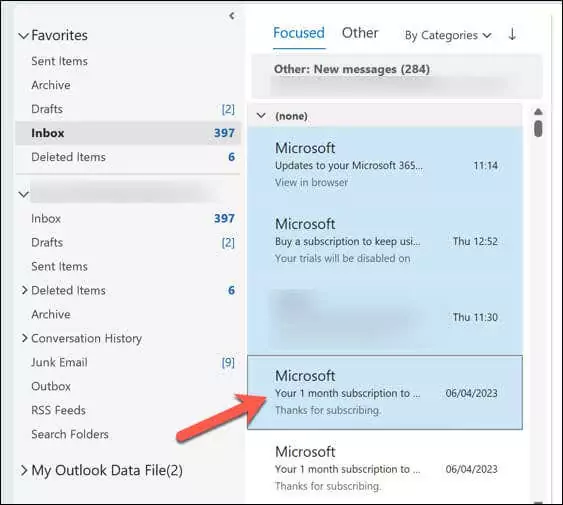Viewport: 563px width, 505px height.
Task: Open Drafts under Favorites
Action: click(x=47, y=109)
